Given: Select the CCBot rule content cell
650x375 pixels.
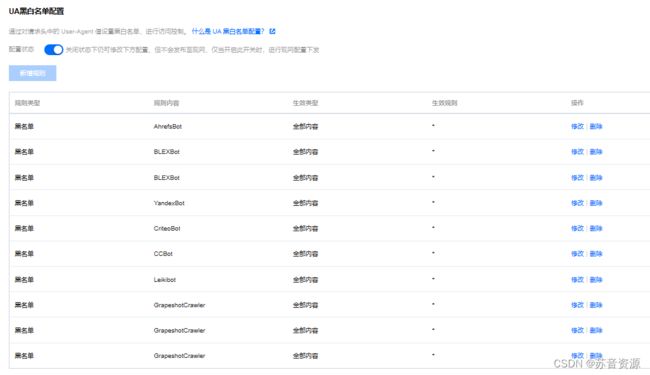Looking at the screenshot, I should (163, 254).
